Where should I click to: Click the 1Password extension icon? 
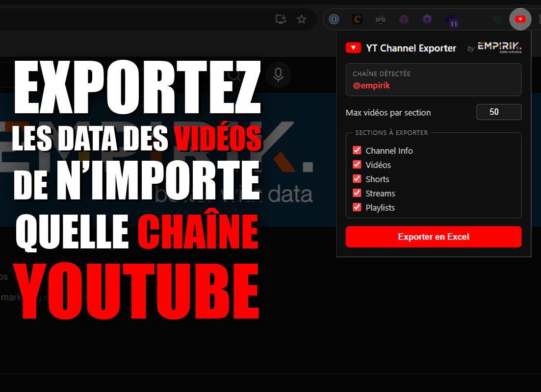(334, 19)
